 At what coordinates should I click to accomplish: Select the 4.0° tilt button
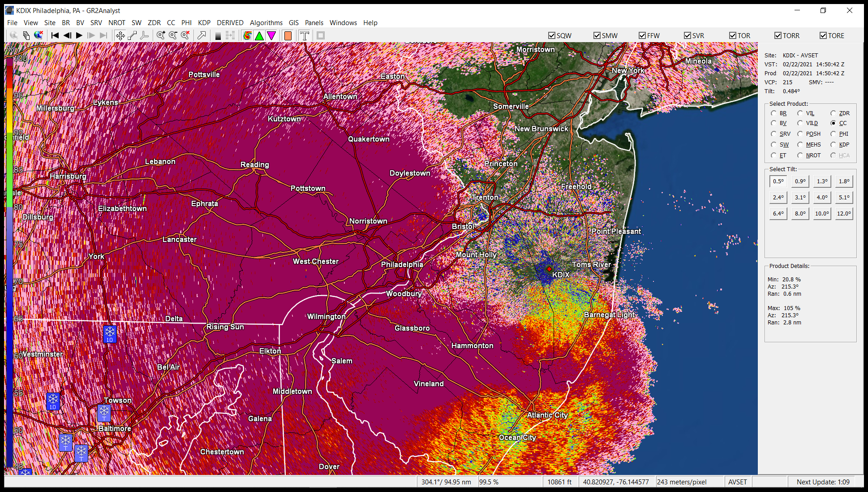pos(822,198)
